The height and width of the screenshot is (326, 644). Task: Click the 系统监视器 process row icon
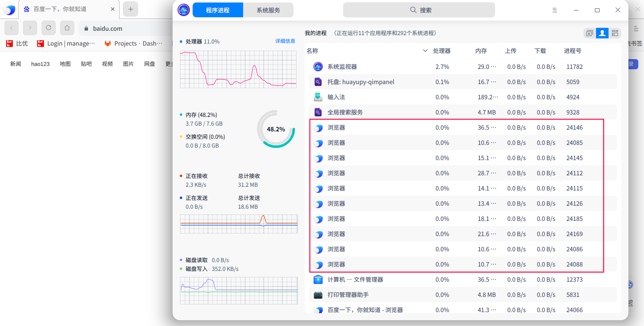point(318,67)
